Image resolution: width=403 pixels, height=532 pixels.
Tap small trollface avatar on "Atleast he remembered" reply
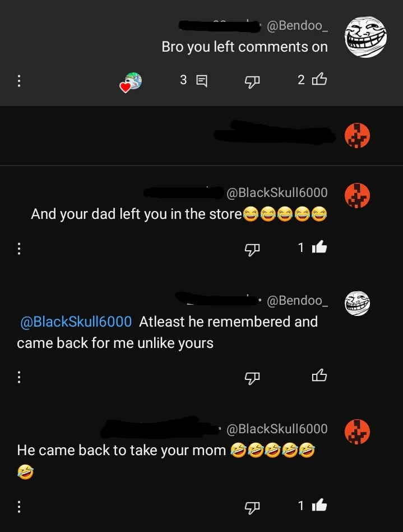357,304
